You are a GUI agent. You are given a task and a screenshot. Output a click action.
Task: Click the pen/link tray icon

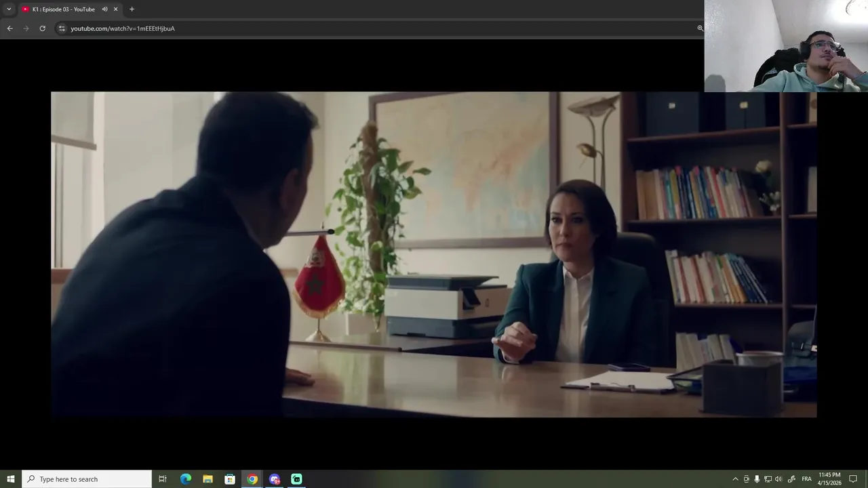(791, 479)
